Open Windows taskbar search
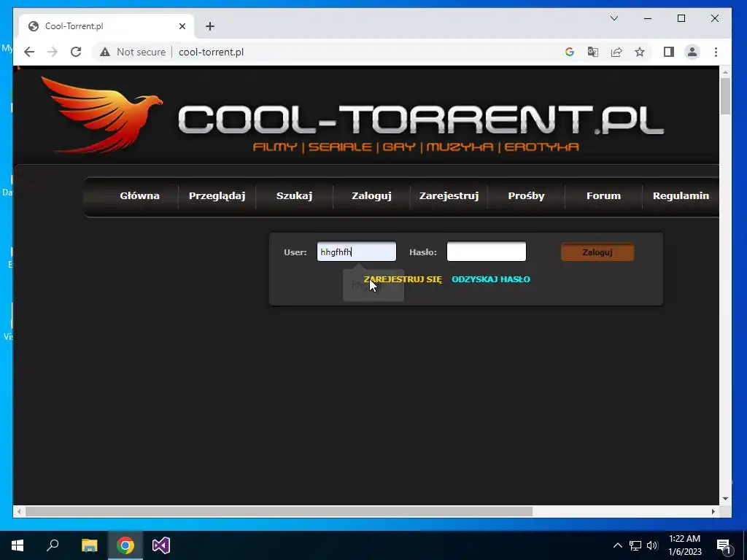 (53, 545)
